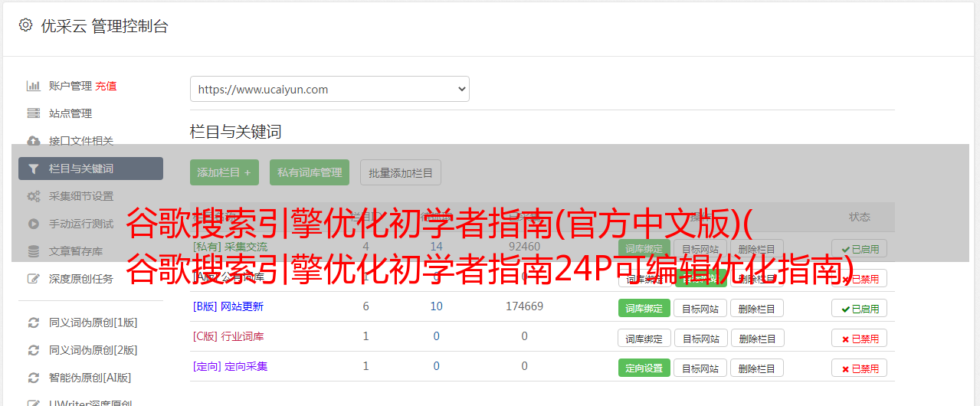Image resolution: width=980 pixels, height=406 pixels.
Task: Click 词库绑定 in the 行业词库 row
Action: pos(644,338)
